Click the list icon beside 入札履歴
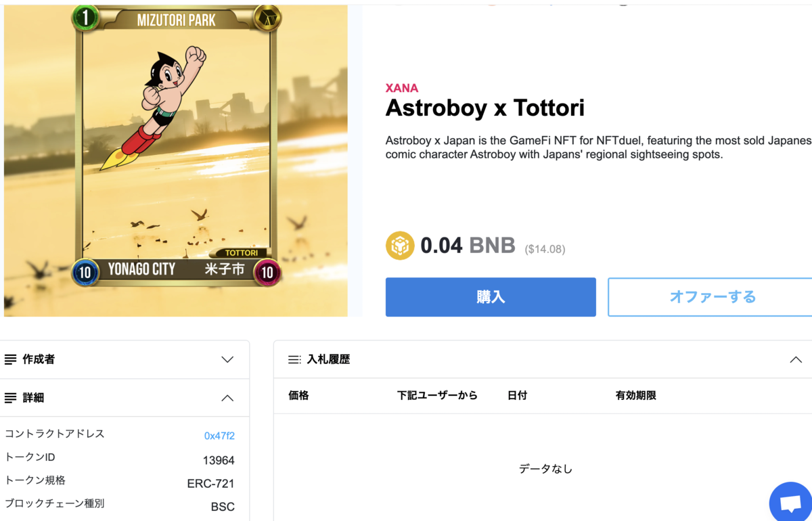The height and width of the screenshot is (521, 812). [294, 360]
